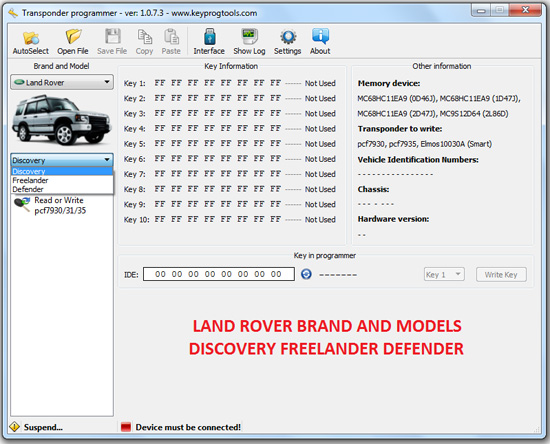Viewport: 550px width, 444px height.
Task: Click the Key 10 hex data row
Action: tap(229, 220)
